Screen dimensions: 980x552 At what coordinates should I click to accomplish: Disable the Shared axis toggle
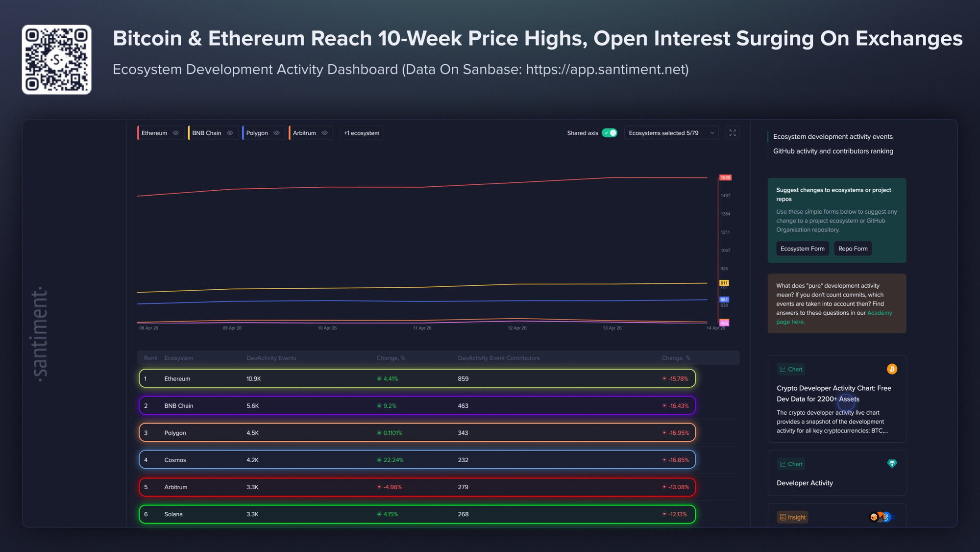point(610,133)
